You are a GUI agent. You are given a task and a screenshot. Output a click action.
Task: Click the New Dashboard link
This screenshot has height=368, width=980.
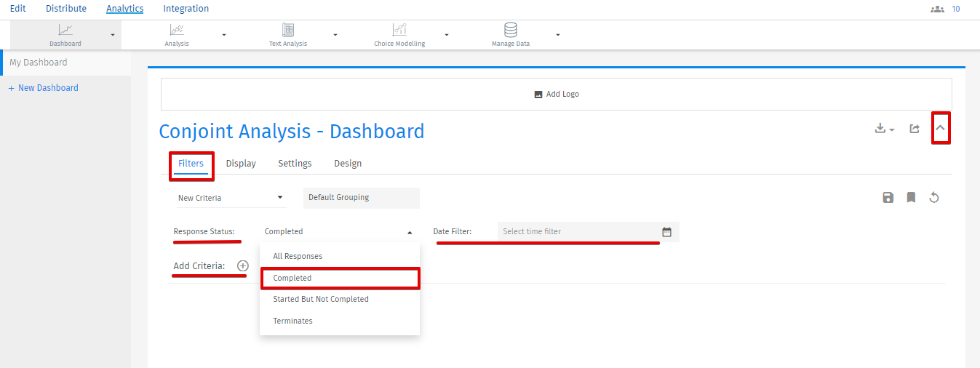pos(48,88)
